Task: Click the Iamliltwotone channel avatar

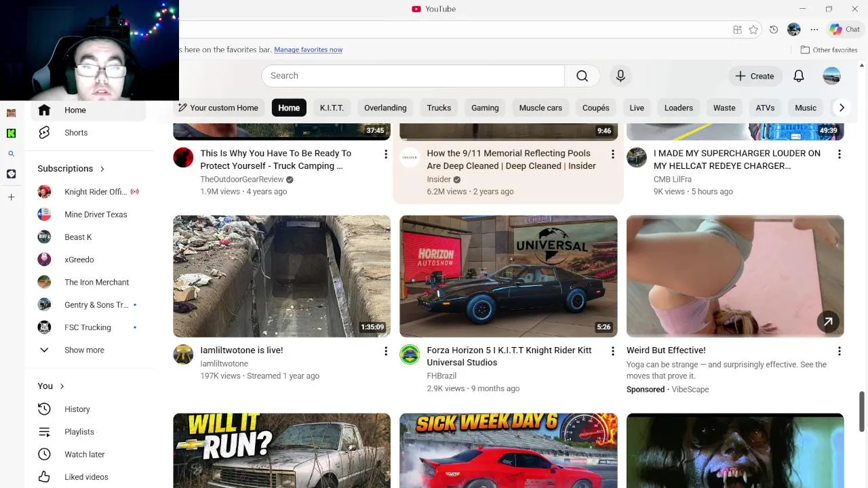Action: [183, 354]
